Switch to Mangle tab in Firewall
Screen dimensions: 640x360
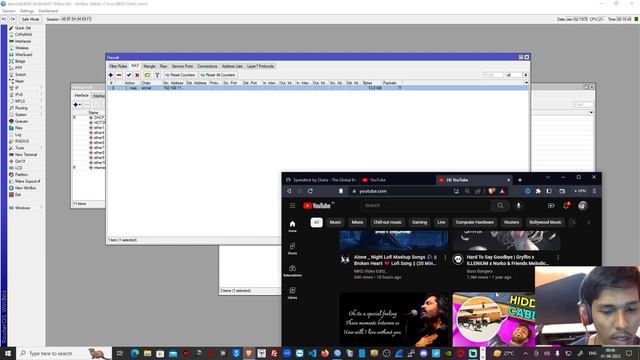click(149, 66)
